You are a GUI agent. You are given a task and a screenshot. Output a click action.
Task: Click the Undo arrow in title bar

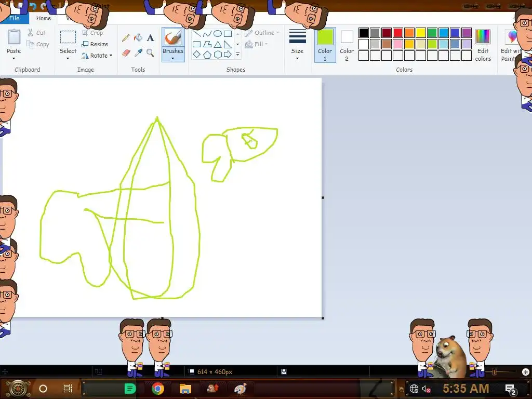pos(33,6)
